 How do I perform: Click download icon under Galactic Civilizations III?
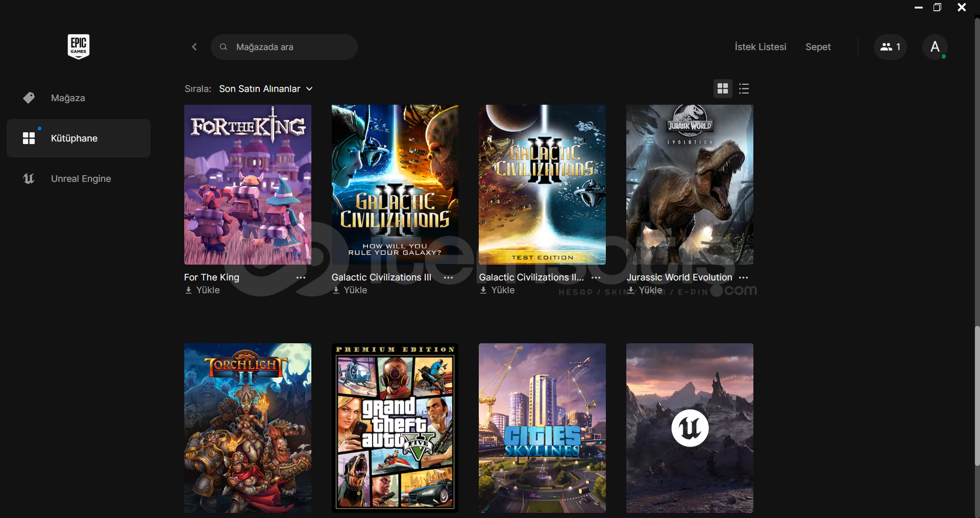pos(336,290)
